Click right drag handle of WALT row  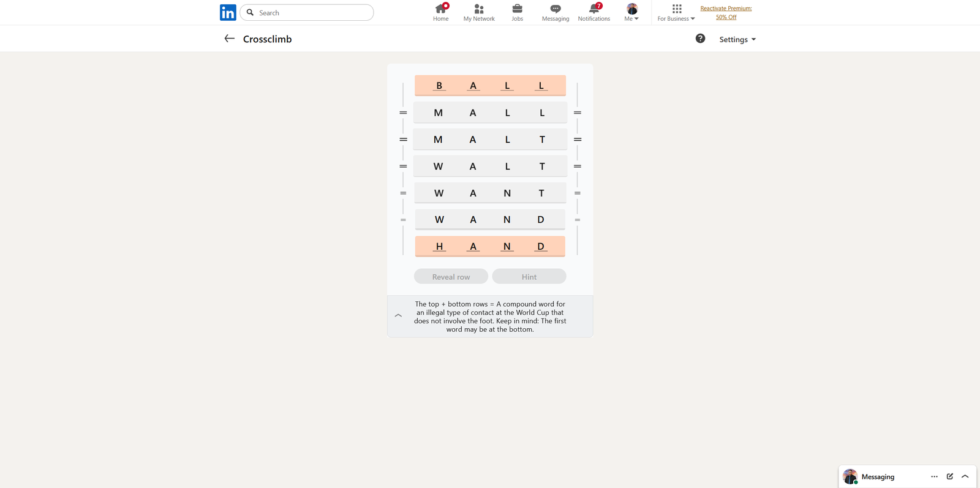coord(578,167)
